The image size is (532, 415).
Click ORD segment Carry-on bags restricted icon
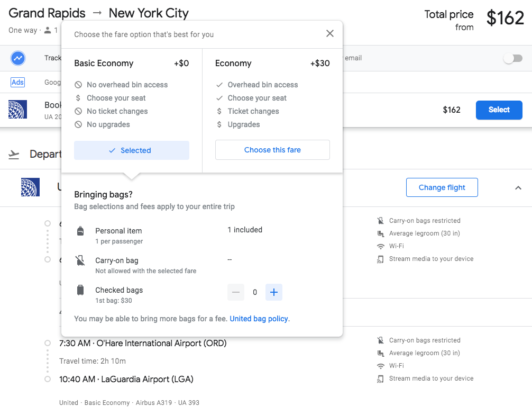381,340
